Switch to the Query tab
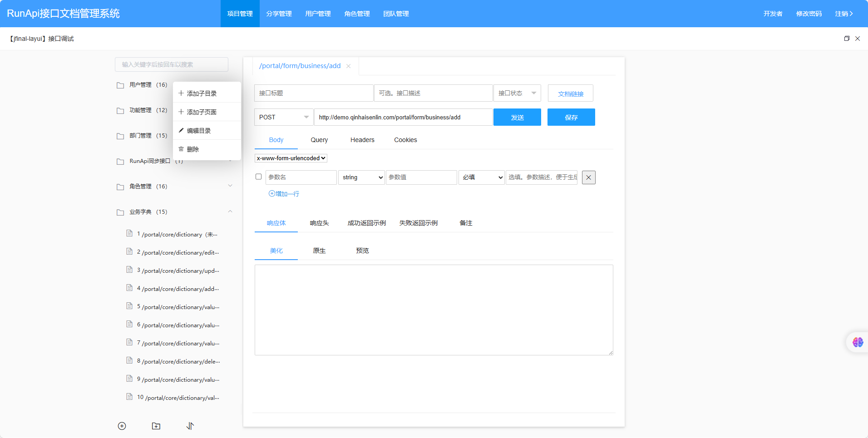The image size is (868, 438). tap(319, 140)
